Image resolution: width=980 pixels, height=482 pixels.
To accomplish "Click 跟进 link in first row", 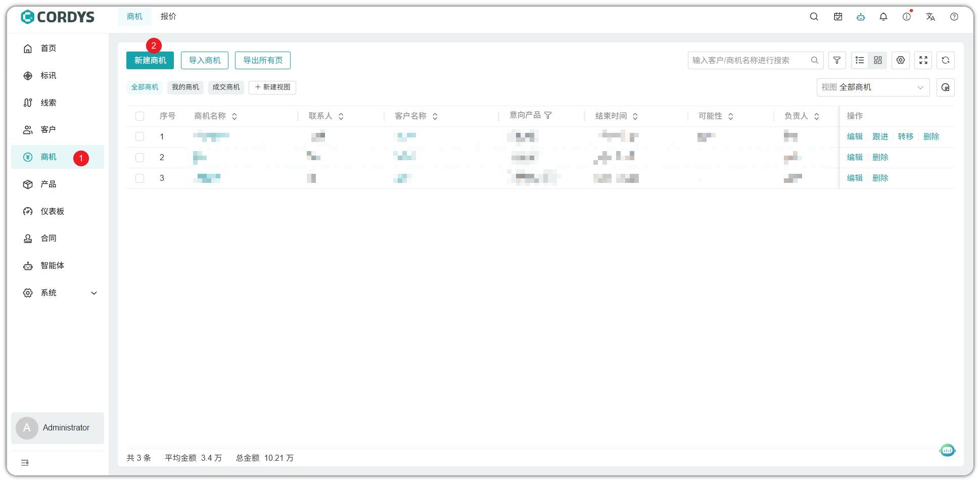I will coord(880,137).
